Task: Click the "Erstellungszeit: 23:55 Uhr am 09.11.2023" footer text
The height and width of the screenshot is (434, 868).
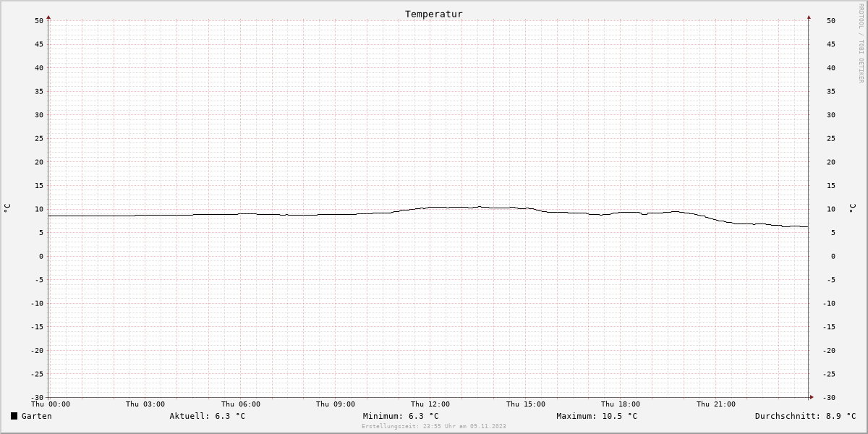Action: 434,426
